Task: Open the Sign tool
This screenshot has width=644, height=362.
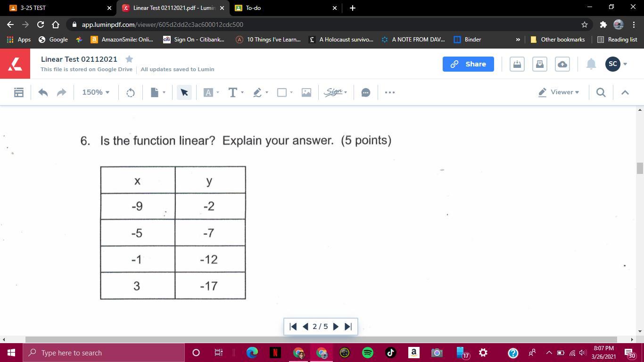Action: (x=334, y=92)
